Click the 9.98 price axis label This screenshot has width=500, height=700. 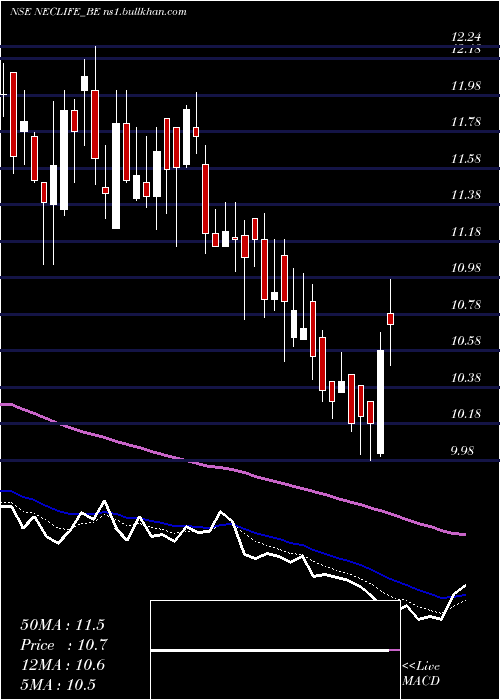(x=461, y=451)
